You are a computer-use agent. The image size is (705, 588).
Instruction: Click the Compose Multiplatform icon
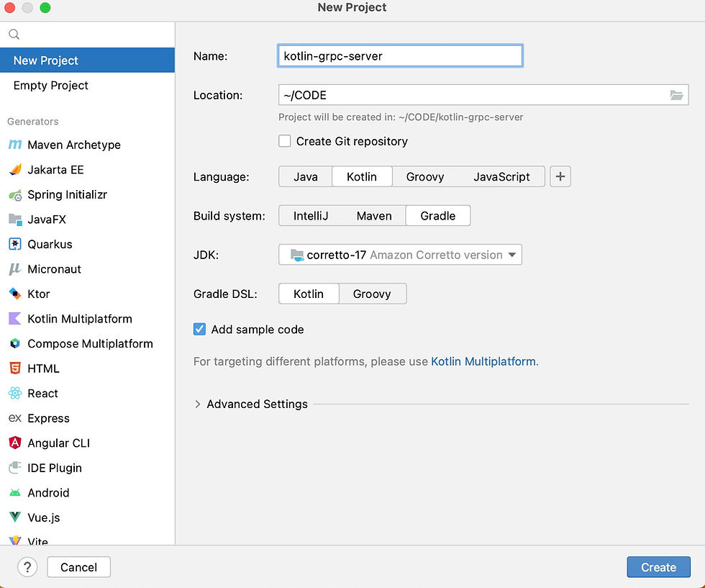coord(15,344)
